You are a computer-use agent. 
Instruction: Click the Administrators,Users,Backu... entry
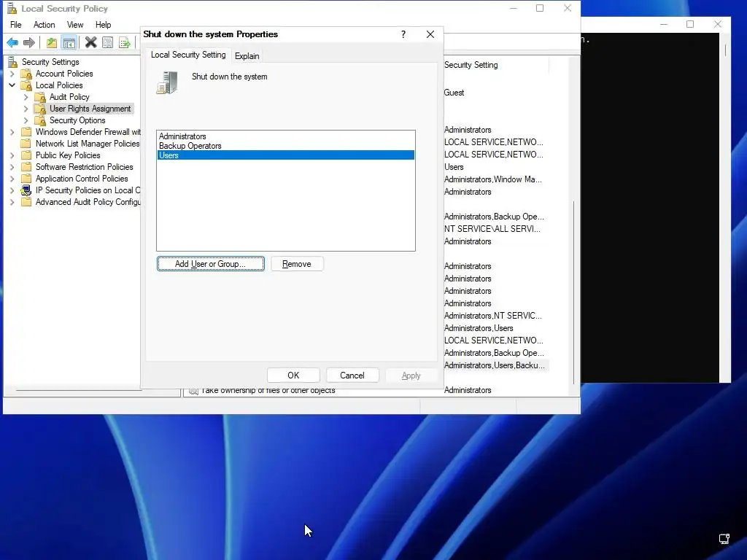pyautogui.click(x=495, y=365)
